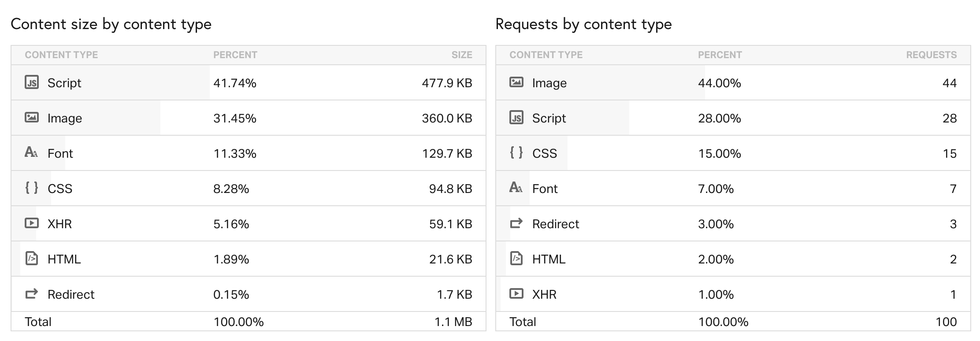980x341 pixels.
Task: Select the 477.9 KB Script size value
Action: coord(447,83)
